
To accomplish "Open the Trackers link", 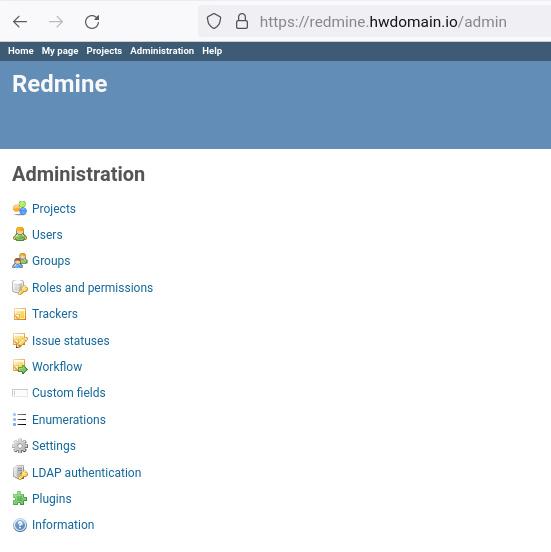I will (55, 314).
